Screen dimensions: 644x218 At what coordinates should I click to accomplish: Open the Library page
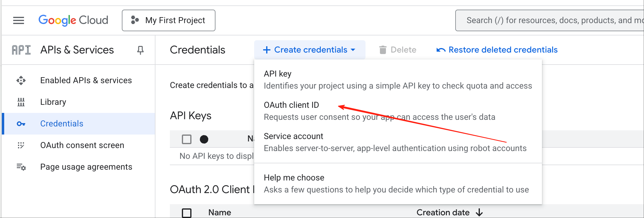pos(79,102)
